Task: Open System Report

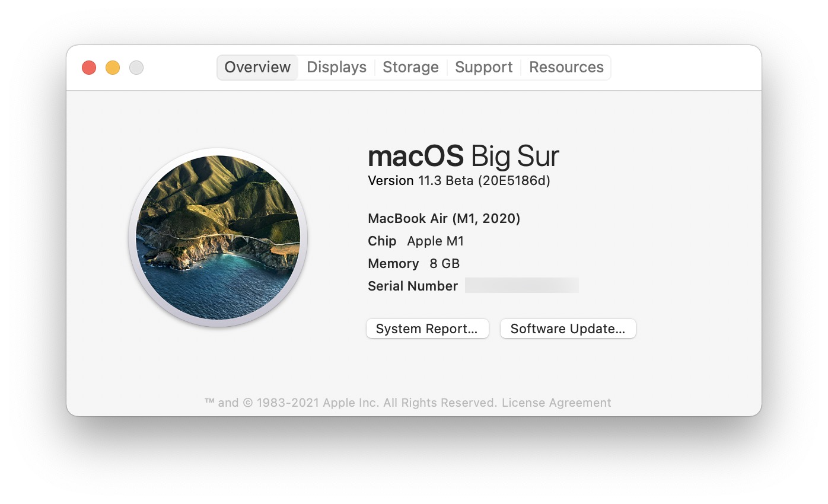Action: point(427,328)
